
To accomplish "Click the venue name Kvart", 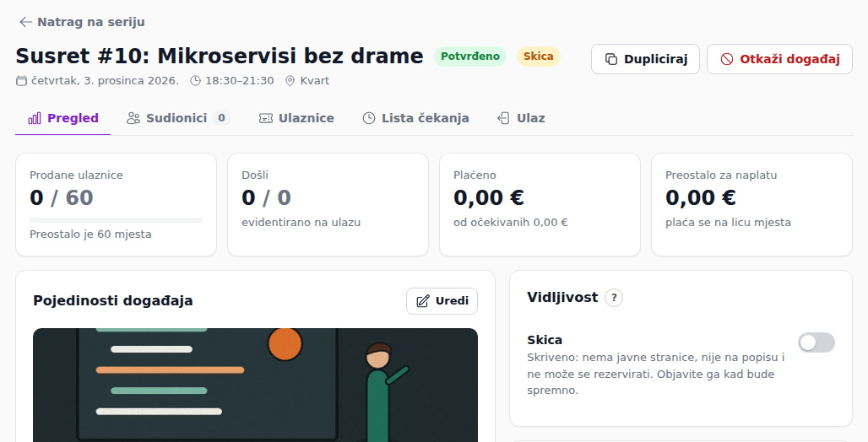I will (315, 81).
